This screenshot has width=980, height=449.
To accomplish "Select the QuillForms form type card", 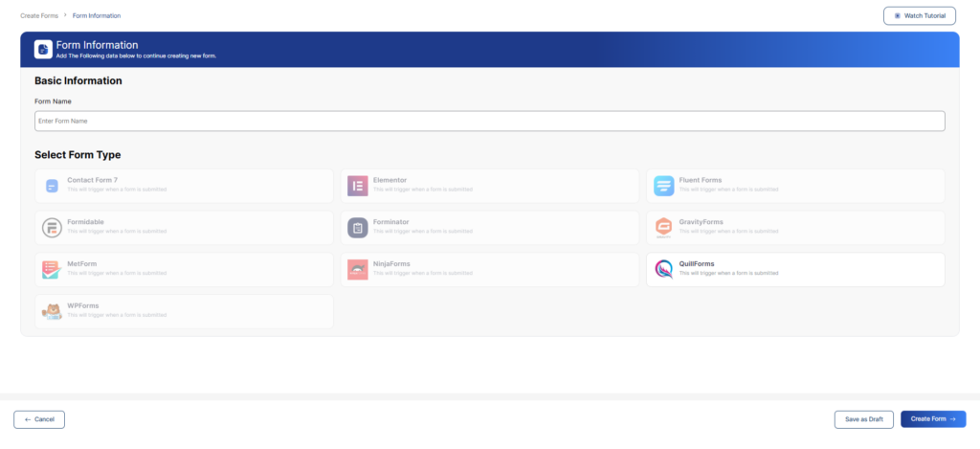I will (x=795, y=270).
